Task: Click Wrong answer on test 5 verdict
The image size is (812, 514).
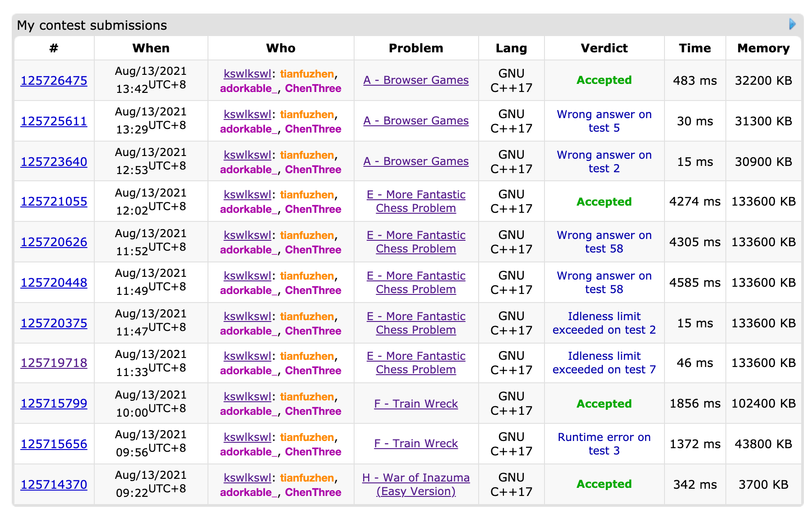Action: pyautogui.click(x=604, y=121)
